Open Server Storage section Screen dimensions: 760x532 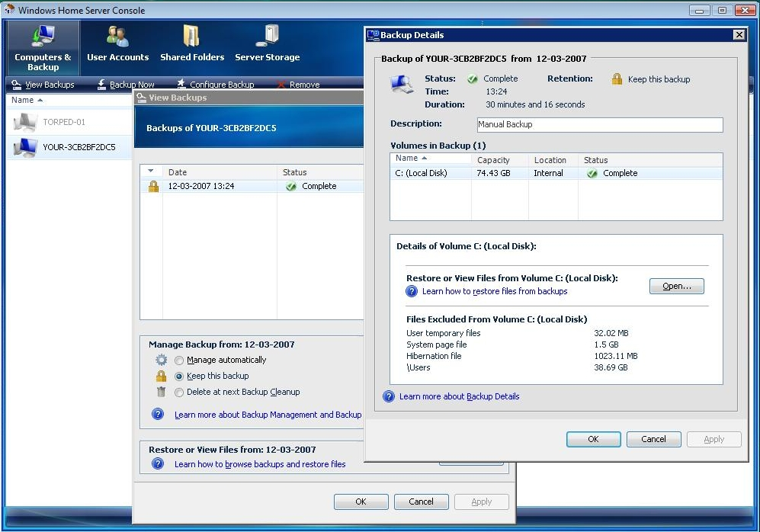[267, 47]
